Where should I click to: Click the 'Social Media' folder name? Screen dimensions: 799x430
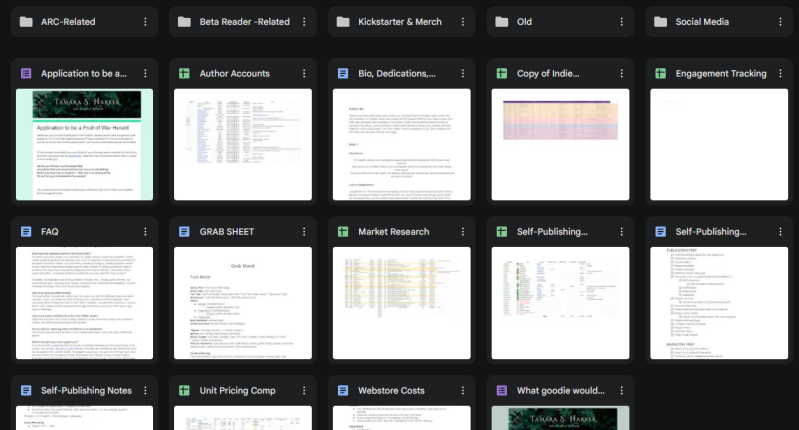pyautogui.click(x=702, y=22)
